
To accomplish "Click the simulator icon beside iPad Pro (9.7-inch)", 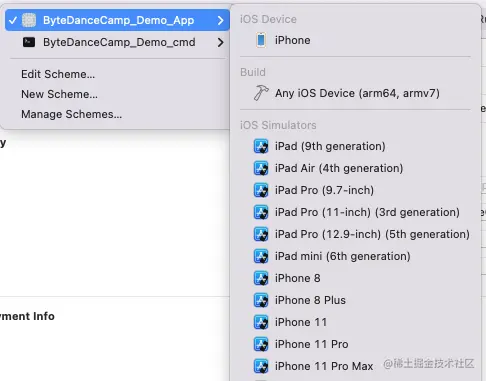I will [x=261, y=190].
